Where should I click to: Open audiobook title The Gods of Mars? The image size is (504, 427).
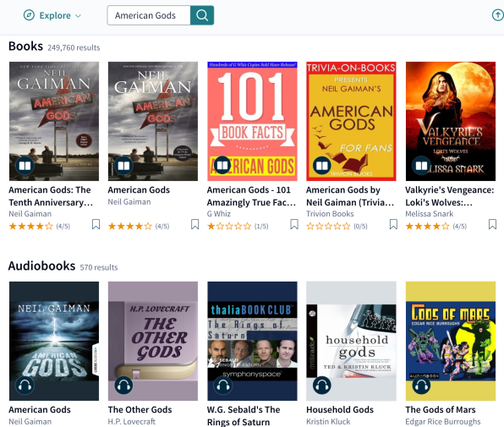pyautogui.click(x=441, y=409)
